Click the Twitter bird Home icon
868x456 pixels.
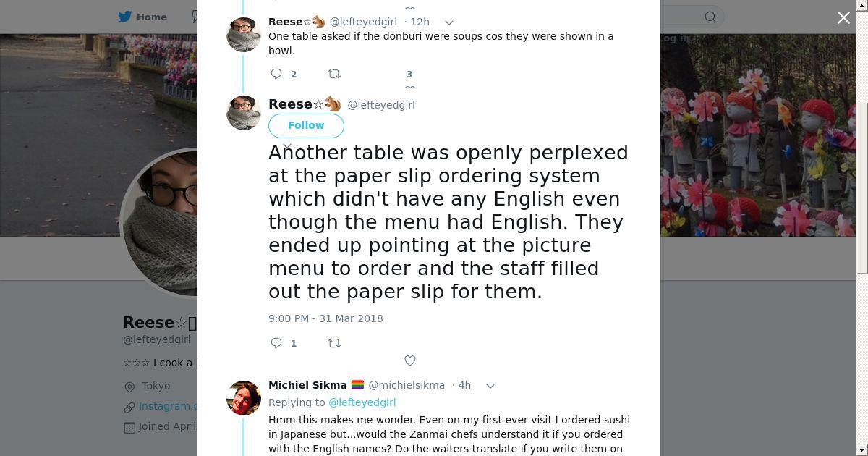(125, 17)
